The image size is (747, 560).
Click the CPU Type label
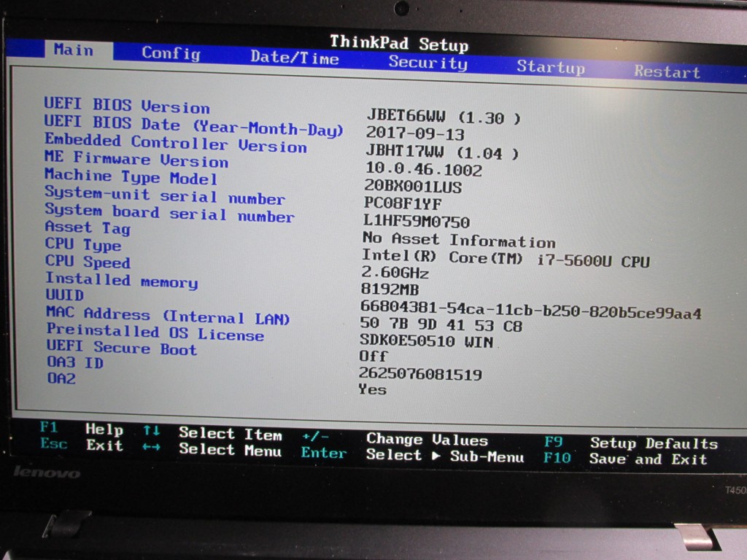[x=83, y=244]
